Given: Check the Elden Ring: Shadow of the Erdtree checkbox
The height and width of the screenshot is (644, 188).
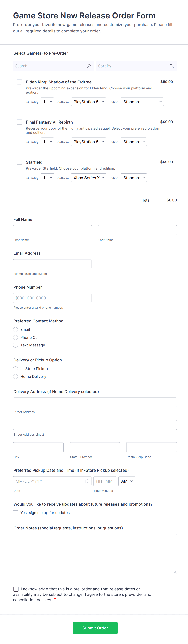Looking at the screenshot, I should pos(19,82).
